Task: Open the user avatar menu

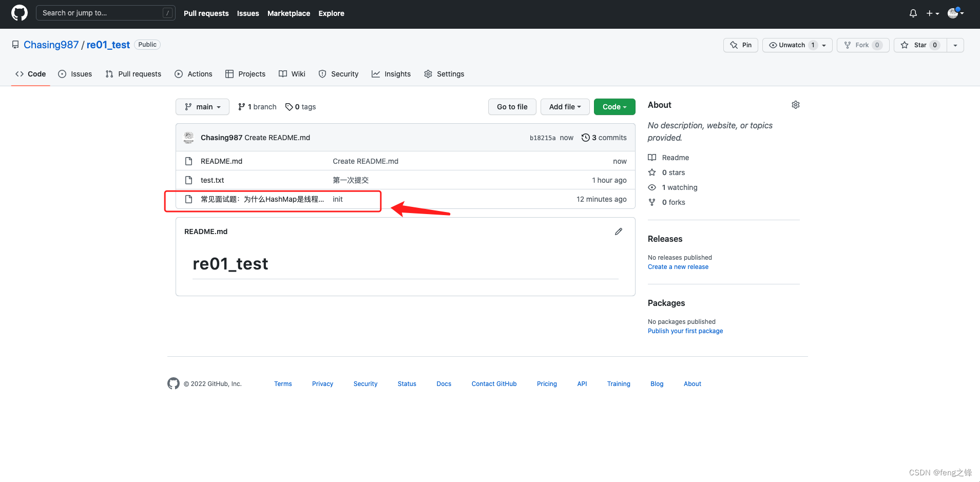Action: pos(955,13)
